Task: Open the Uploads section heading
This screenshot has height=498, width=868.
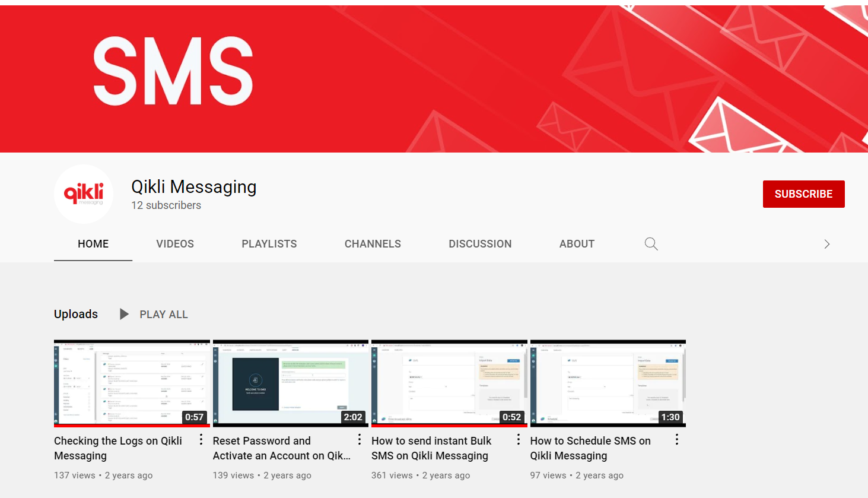Action: pyautogui.click(x=76, y=314)
